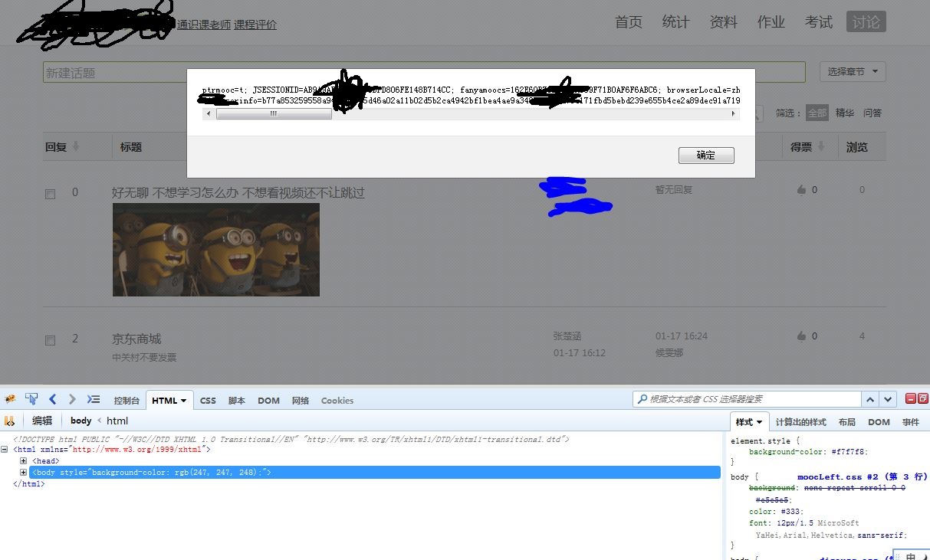This screenshot has height=560, width=930.
Task: Click the #f7f7f8 background-color value
Action: 847,452
